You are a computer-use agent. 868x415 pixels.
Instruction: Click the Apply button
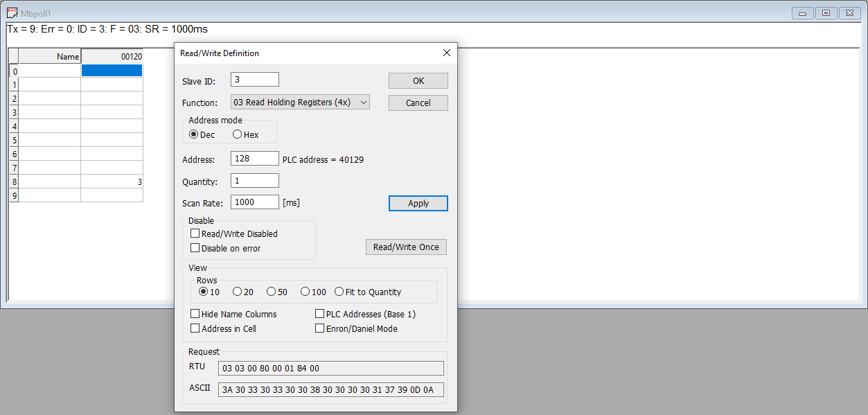pos(418,204)
